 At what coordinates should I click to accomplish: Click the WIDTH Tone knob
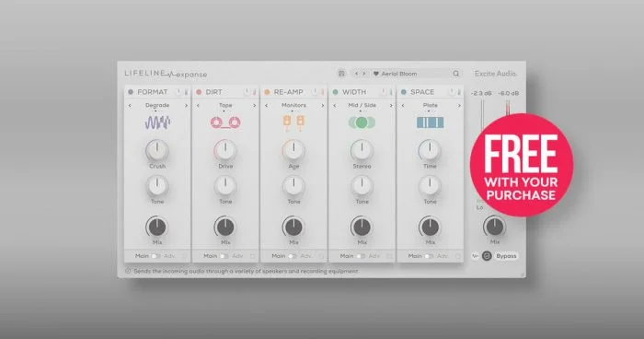click(362, 186)
